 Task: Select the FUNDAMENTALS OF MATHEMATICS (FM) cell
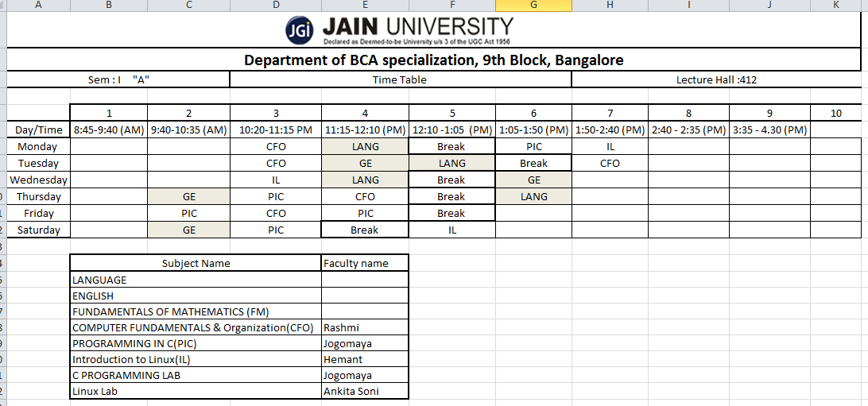tap(196, 311)
